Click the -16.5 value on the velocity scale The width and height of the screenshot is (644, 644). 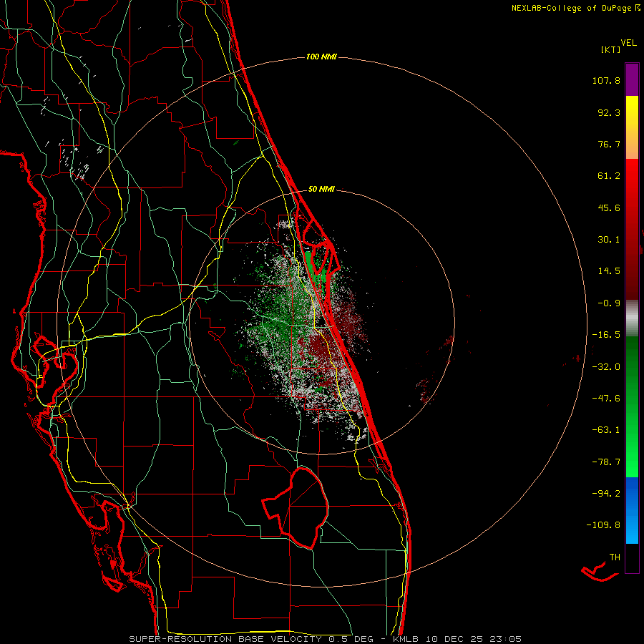coord(606,335)
